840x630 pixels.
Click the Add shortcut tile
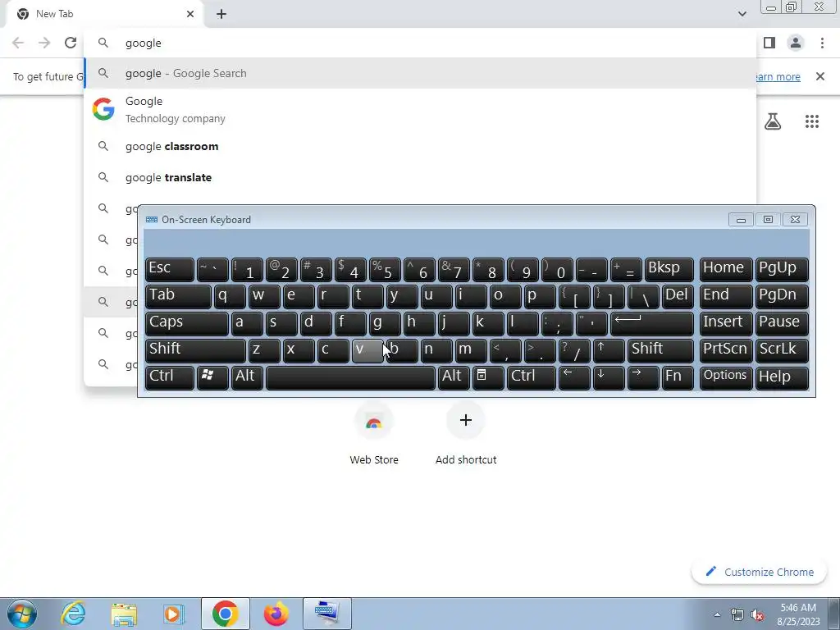pyautogui.click(x=466, y=434)
